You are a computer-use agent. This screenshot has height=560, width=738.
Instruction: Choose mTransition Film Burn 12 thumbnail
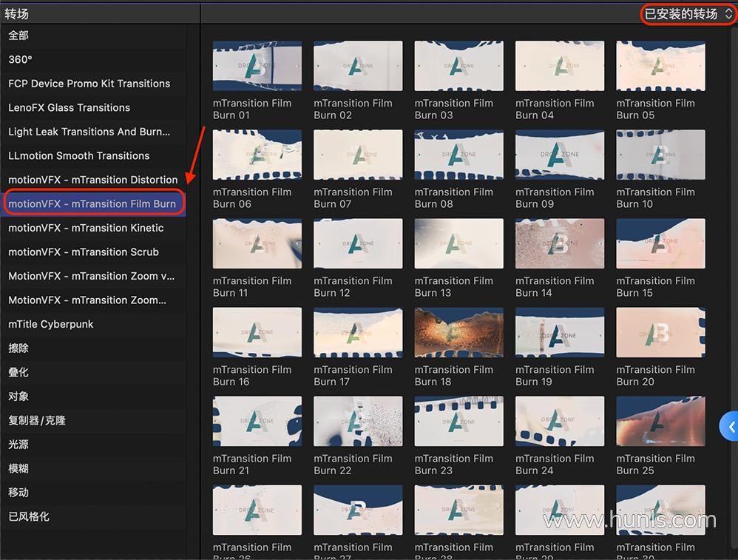pyautogui.click(x=358, y=243)
